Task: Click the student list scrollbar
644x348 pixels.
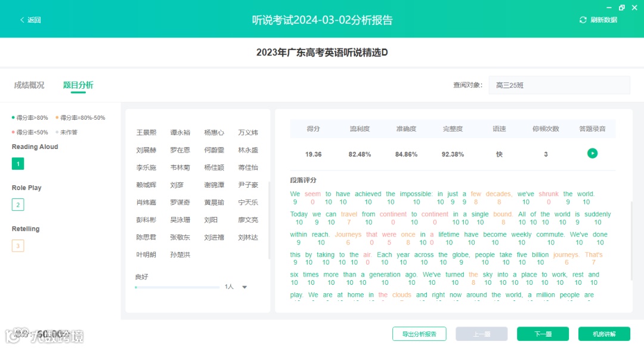Action: 269,220
